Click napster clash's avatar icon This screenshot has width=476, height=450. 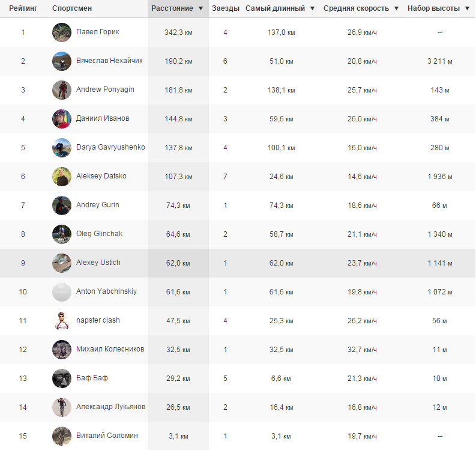[x=62, y=321]
